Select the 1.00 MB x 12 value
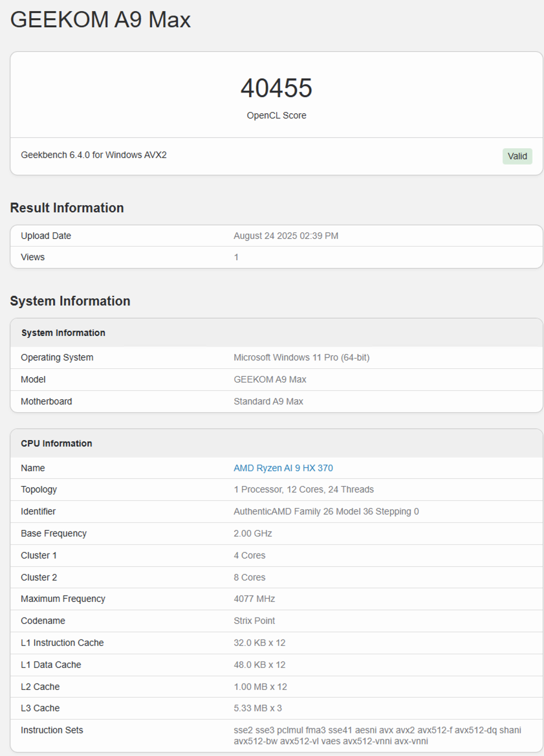The width and height of the screenshot is (544, 756). 260,687
